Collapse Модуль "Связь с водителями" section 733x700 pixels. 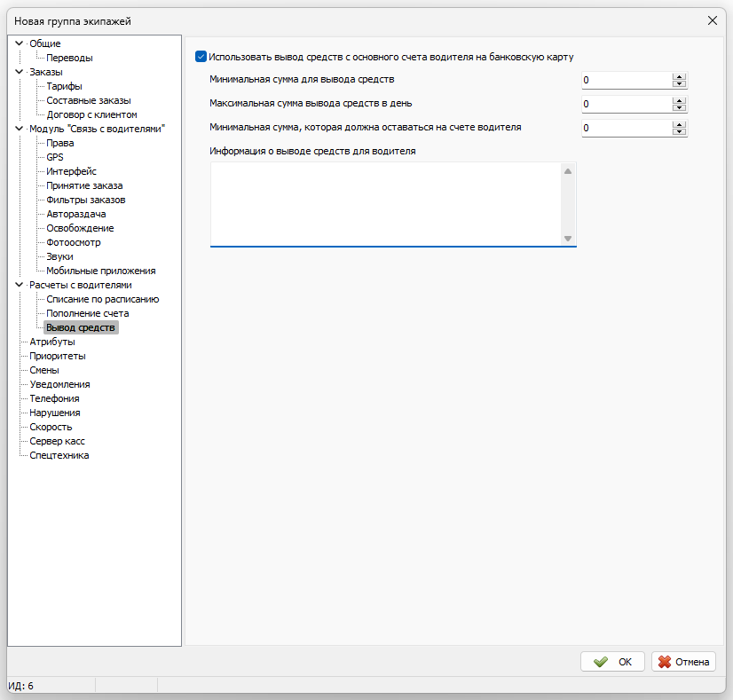20,129
